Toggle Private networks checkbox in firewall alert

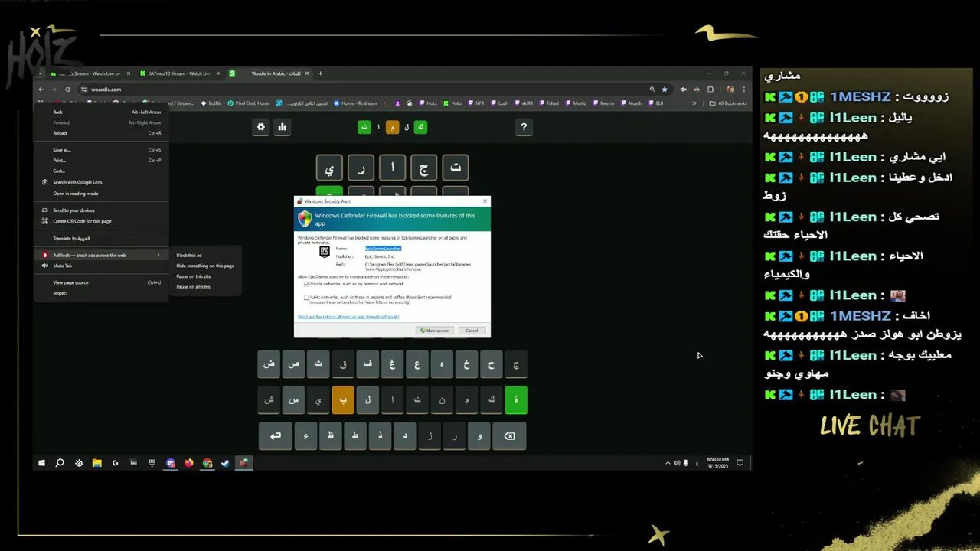tap(306, 284)
